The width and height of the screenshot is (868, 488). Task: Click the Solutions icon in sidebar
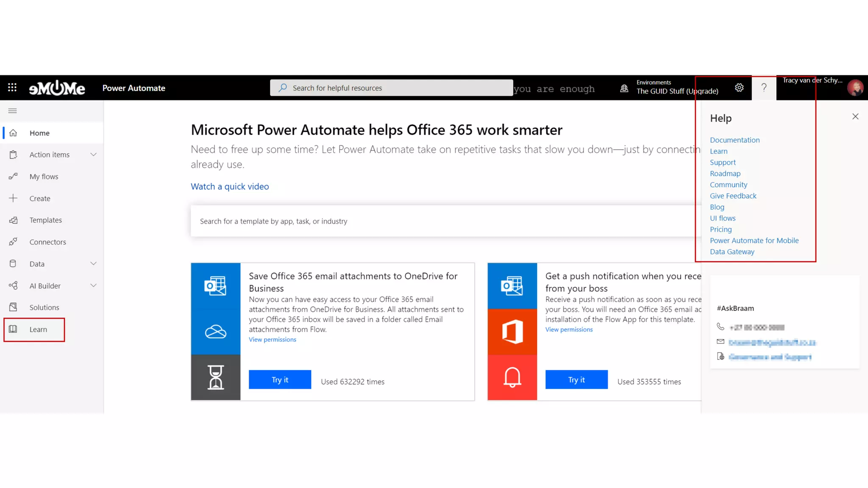13,307
